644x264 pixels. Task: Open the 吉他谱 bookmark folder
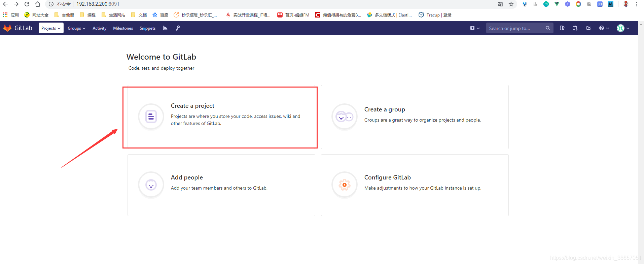pyautogui.click(x=64, y=15)
